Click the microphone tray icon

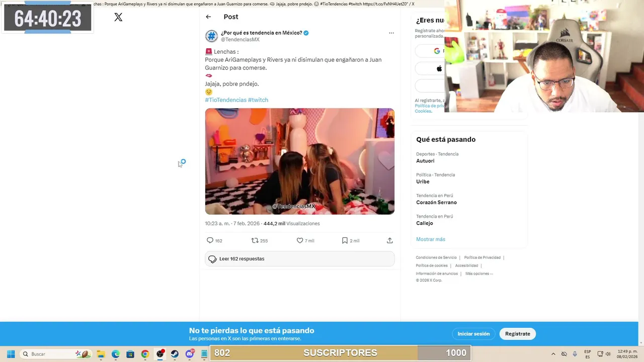[575, 354]
